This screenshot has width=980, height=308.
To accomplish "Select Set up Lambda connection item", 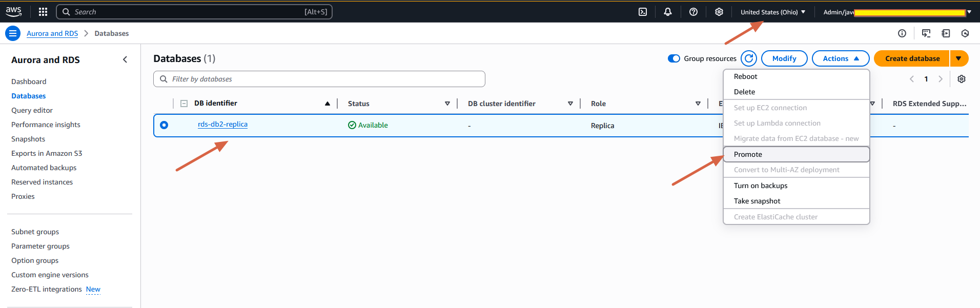I will point(796,123).
